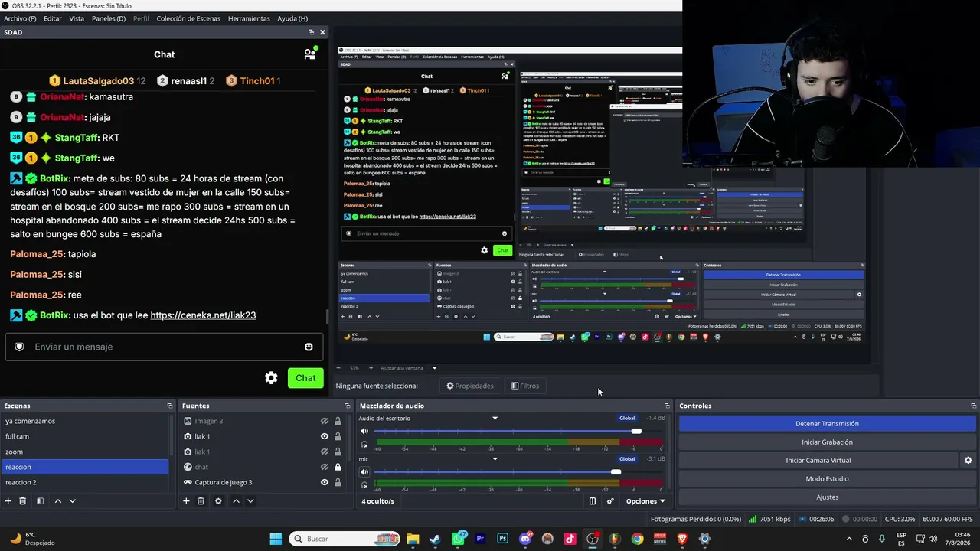
Task: Hide Captura de juego 3 source
Action: pos(325,482)
